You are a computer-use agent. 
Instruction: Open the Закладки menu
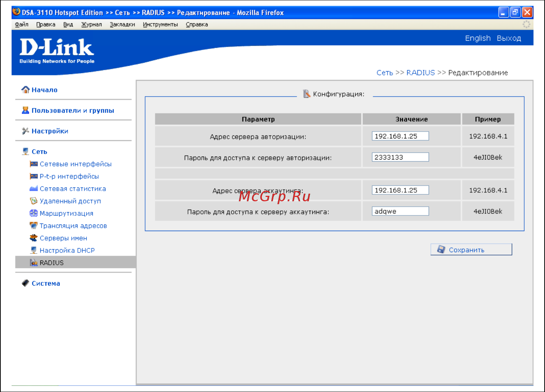tap(123, 24)
